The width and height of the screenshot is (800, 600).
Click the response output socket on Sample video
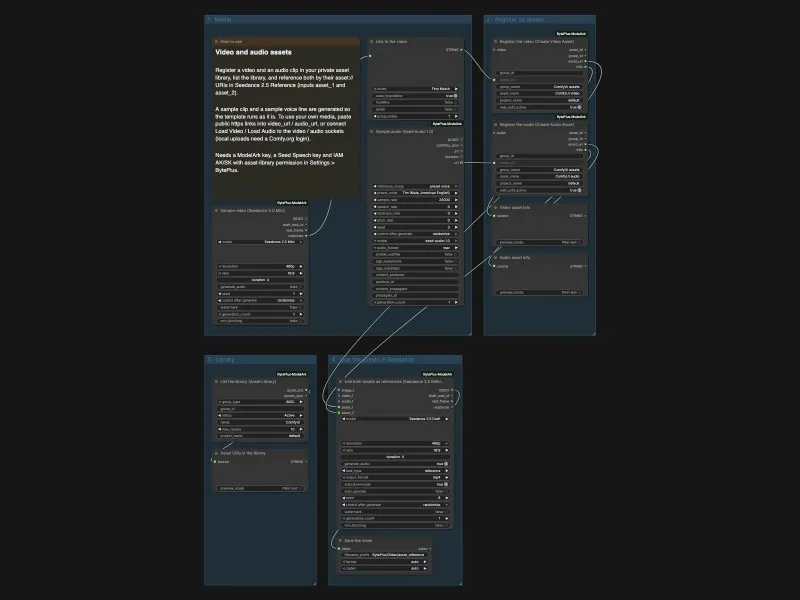(306, 236)
